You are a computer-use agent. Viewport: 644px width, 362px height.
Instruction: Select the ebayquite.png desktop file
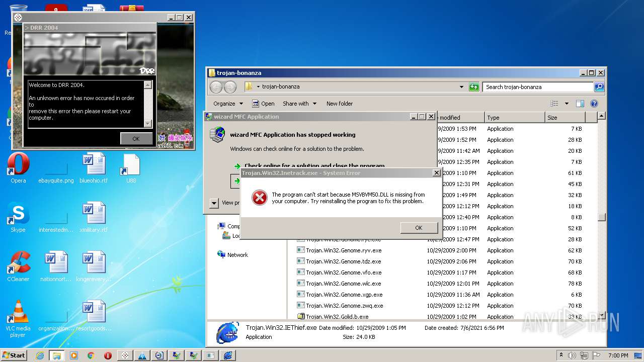click(x=56, y=171)
